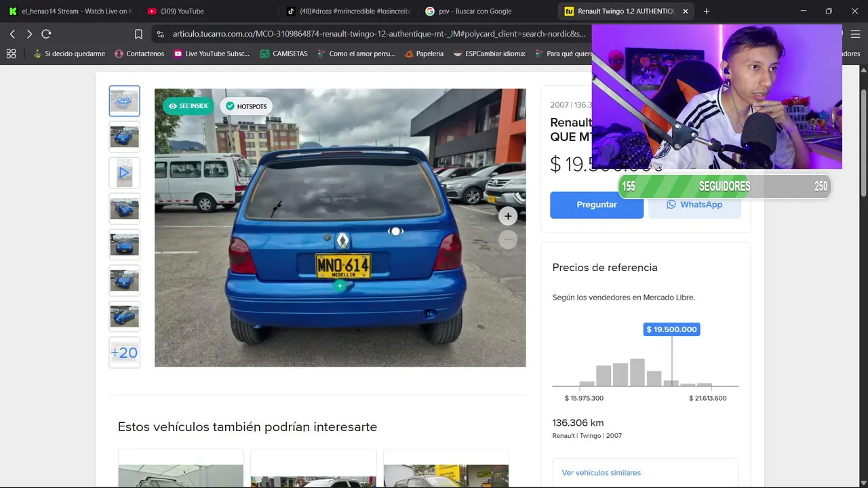The width and height of the screenshot is (868, 488).
Task: Click the '136.306 km' mileage text
Action: point(578,423)
